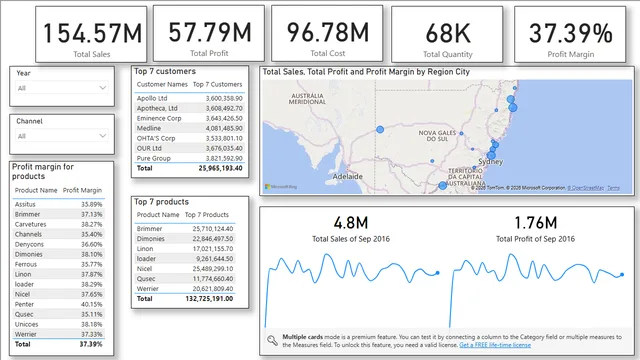Image resolution: width=640 pixels, height=360 pixels.
Task: Select the Eminence Corp customer row
Action: point(189,118)
